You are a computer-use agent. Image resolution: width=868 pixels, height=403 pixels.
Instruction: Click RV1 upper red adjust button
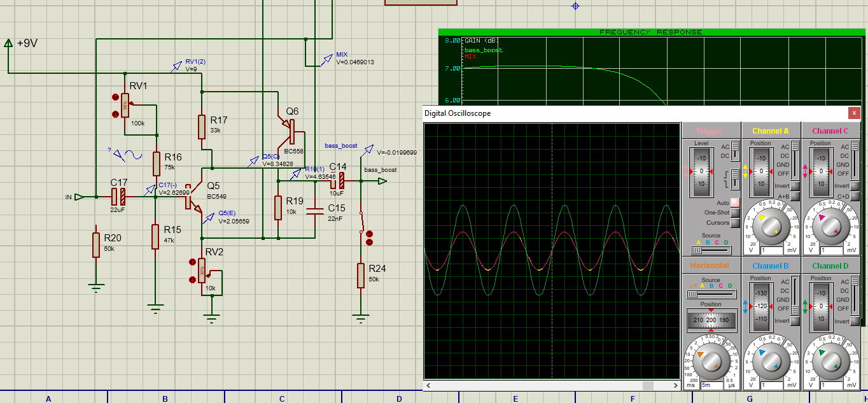[115, 97]
